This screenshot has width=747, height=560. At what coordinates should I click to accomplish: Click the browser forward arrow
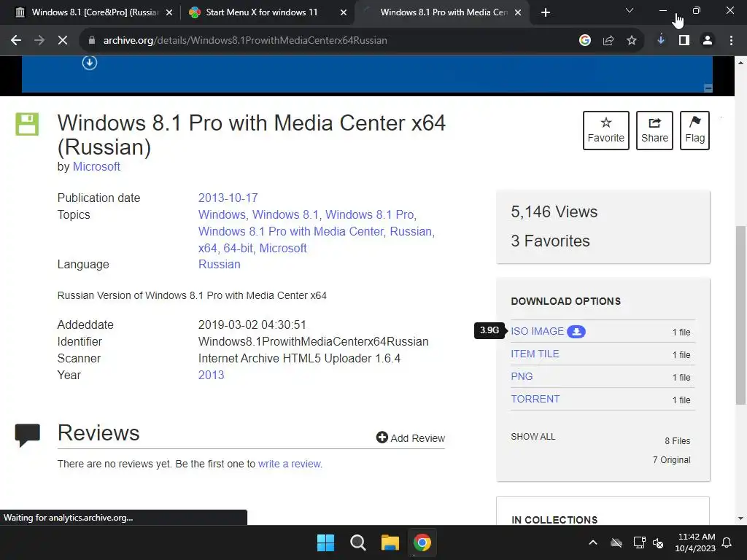pyautogui.click(x=39, y=41)
